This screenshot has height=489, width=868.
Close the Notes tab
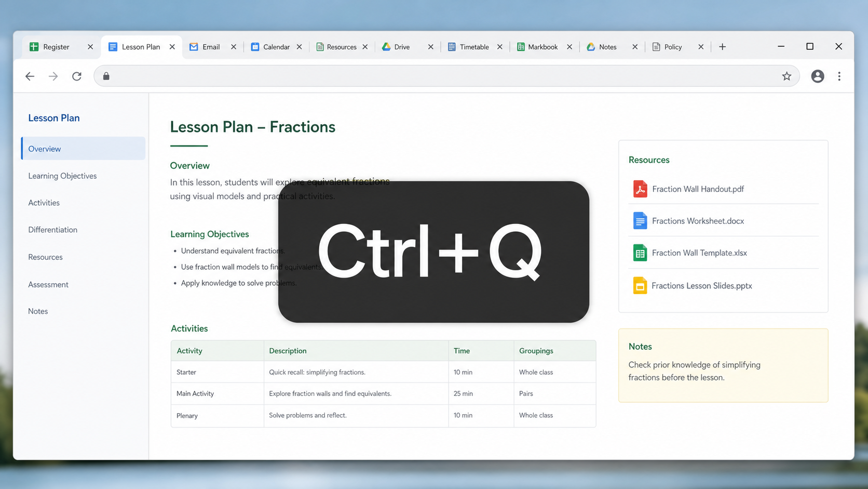(634, 47)
